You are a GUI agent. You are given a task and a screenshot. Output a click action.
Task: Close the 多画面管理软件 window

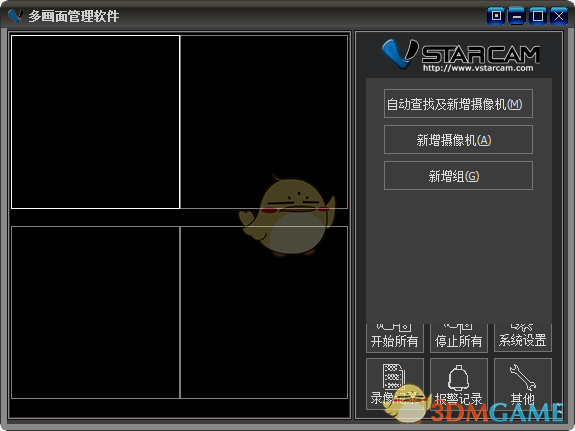[559, 16]
